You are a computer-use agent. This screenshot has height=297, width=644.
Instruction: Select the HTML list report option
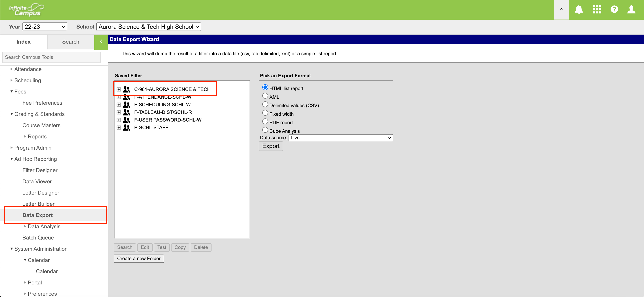265,87
